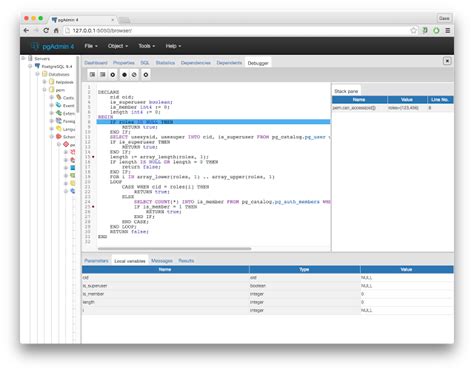Click the Step over debugger button
The width and height of the screenshot is (474, 372).
(103, 75)
